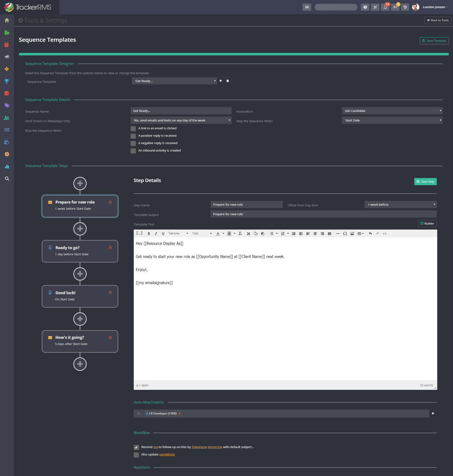Image resolution: width=453 pixels, height=476 pixels.
Task: Click the 'Telephone' workflow link
Action: [199, 447]
